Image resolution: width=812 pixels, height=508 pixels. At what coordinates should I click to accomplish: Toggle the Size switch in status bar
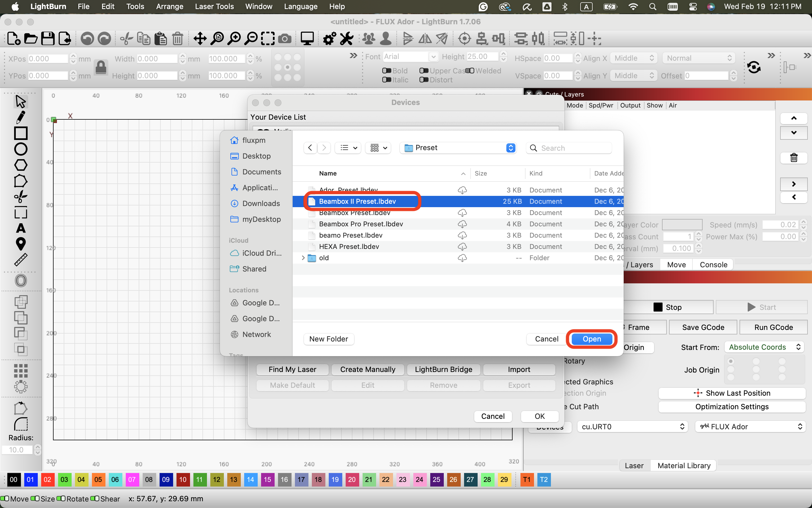pos(35,499)
